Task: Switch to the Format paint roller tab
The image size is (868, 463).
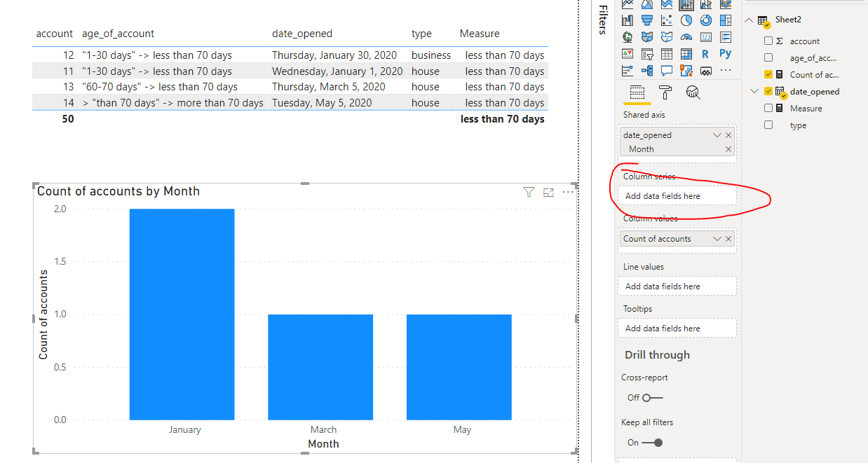Action: click(x=665, y=92)
